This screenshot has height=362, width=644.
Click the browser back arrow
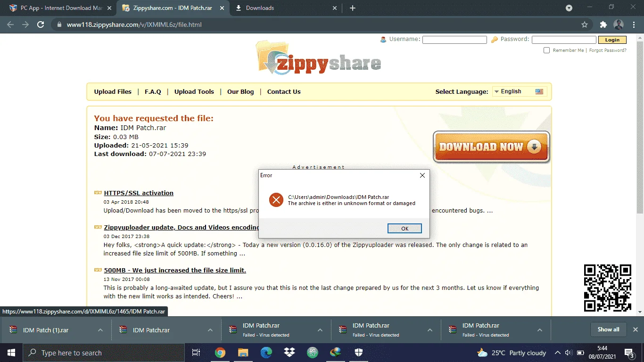[x=10, y=25]
